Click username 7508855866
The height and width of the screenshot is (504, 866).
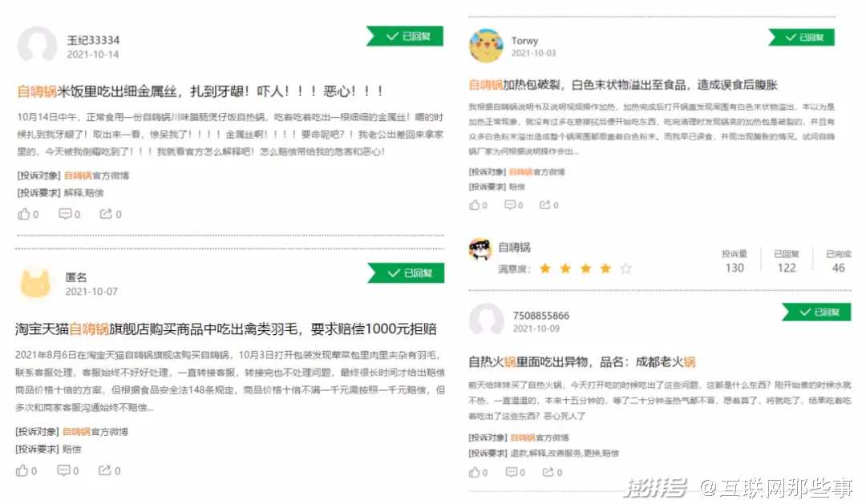[x=540, y=316]
